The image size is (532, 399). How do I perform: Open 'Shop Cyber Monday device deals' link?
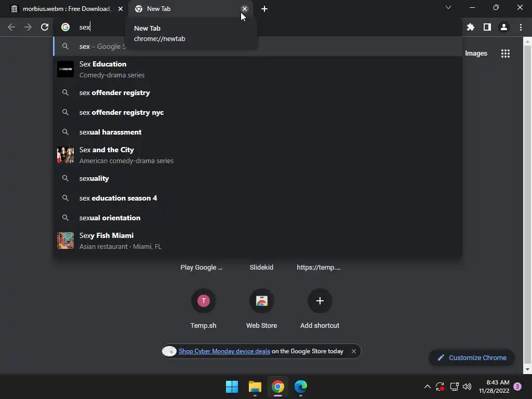point(224,351)
